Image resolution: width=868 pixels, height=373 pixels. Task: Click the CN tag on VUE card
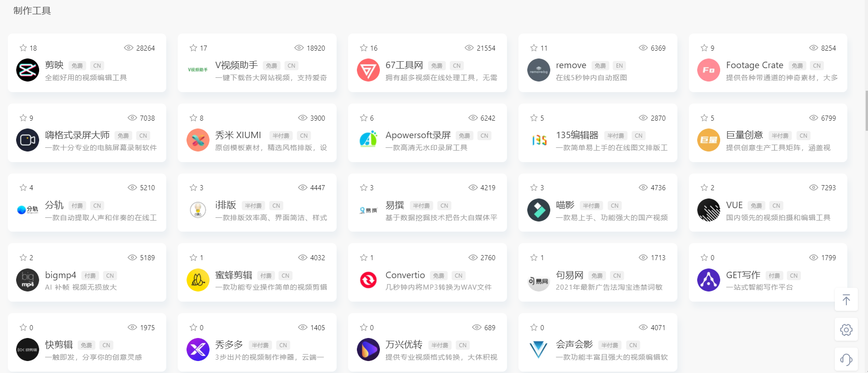pyautogui.click(x=776, y=206)
